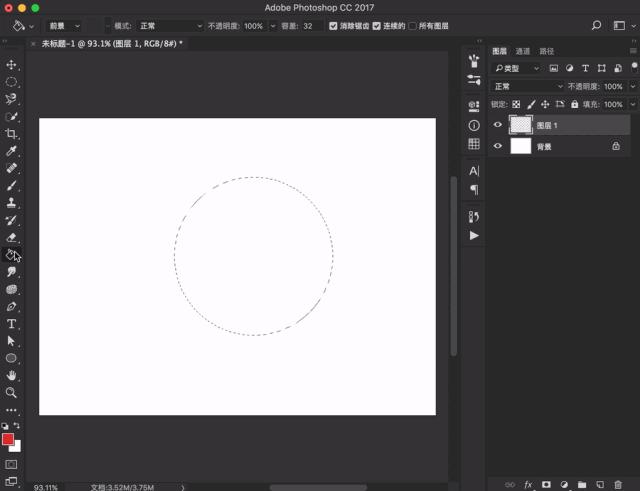Select the 背景 layer thumbnail
Viewport: 640px width, 491px height.
click(520, 146)
